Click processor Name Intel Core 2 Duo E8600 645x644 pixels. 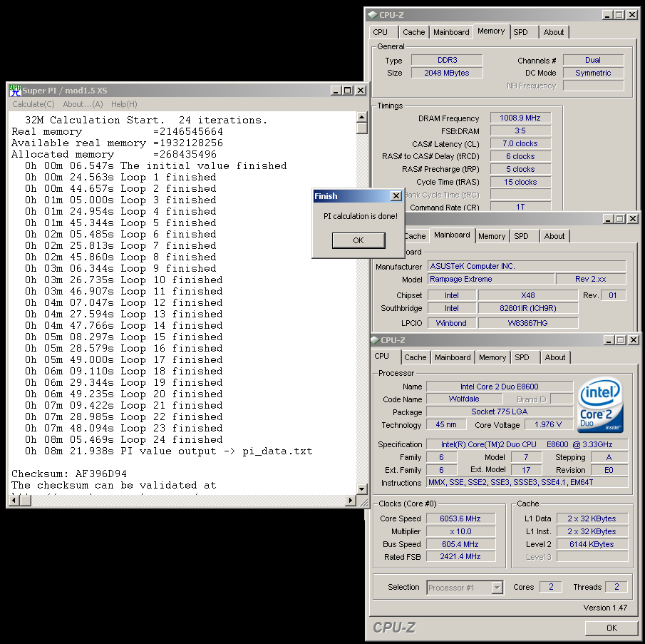(x=500, y=387)
